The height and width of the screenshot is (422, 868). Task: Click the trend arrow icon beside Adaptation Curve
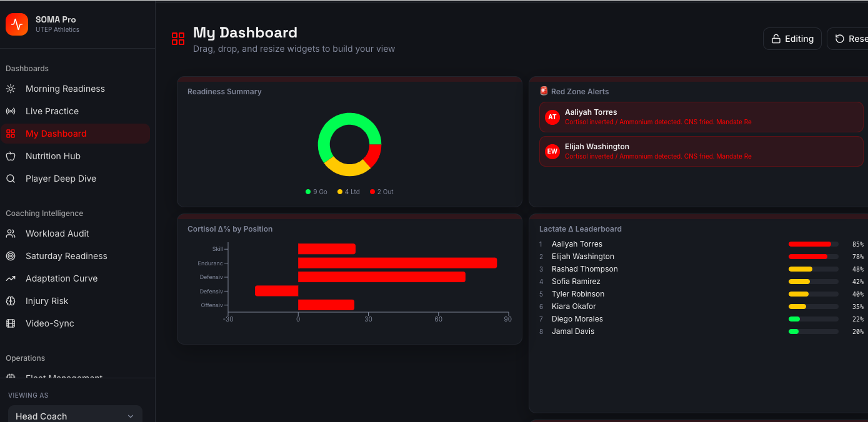[x=11, y=278]
